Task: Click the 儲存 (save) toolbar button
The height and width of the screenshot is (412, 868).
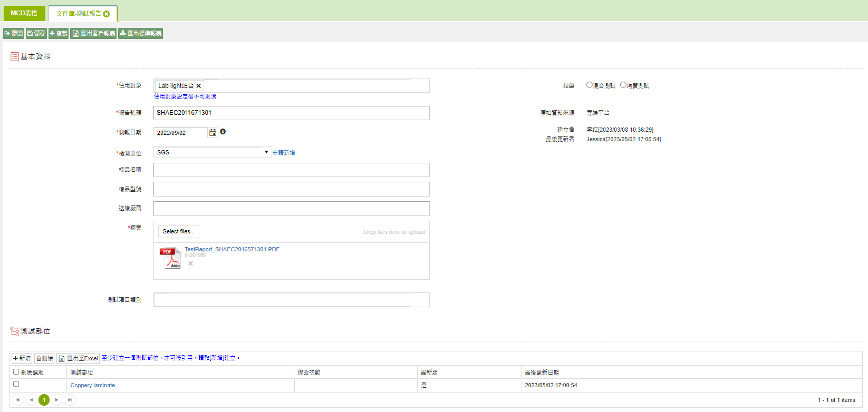Action: tap(36, 33)
